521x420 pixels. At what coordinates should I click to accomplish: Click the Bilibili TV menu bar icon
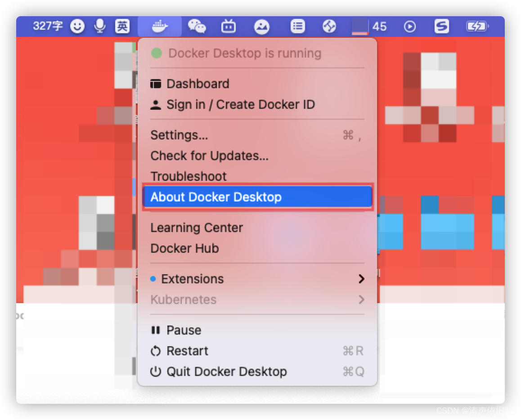(x=229, y=26)
